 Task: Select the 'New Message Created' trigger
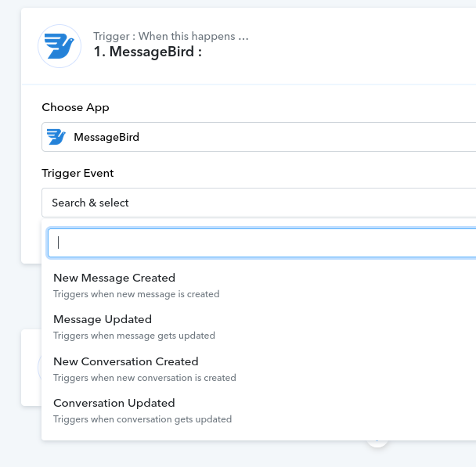point(114,278)
